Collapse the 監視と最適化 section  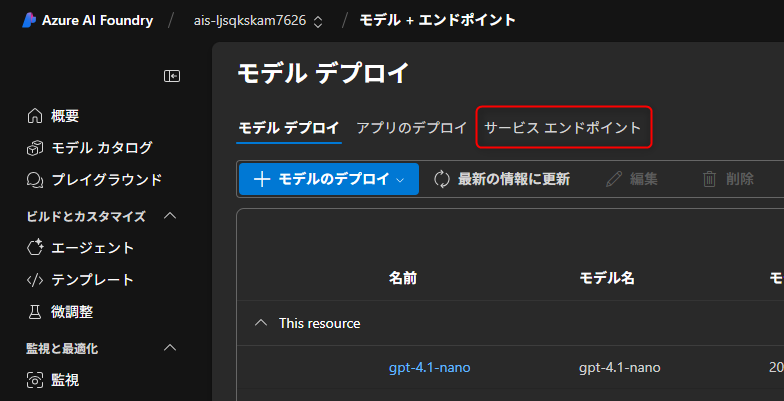(x=169, y=348)
